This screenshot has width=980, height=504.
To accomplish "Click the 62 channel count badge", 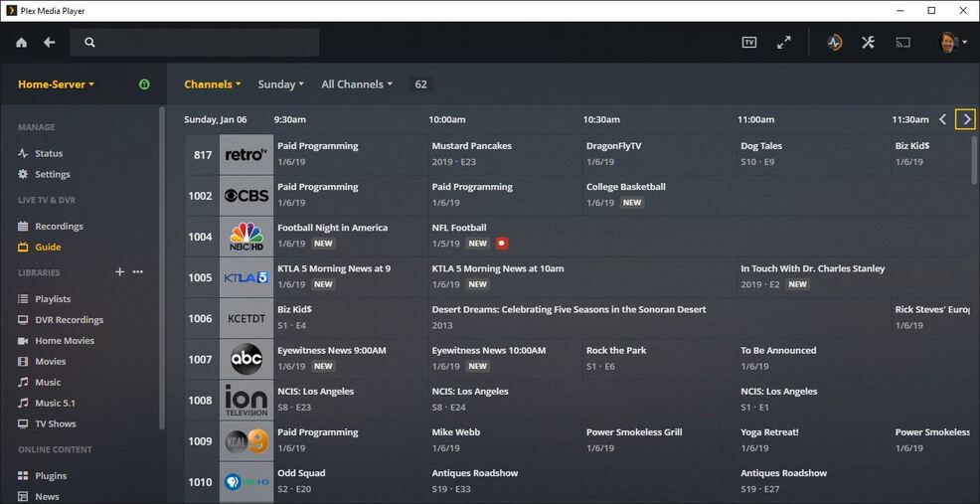I will pos(420,84).
